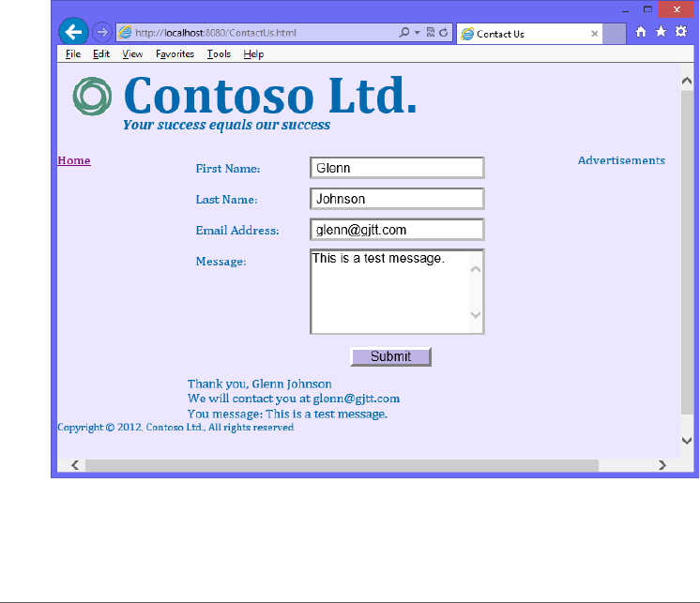The height and width of the screenshot is (603, 700).
Task: Click the horizontal page scrollbar thumb
Action: pos(342,465)
